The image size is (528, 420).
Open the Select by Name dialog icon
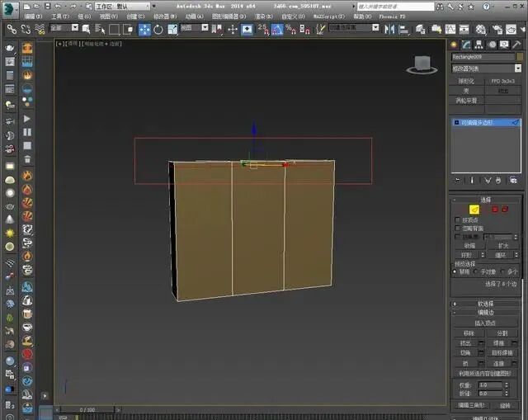coord(100,30)
